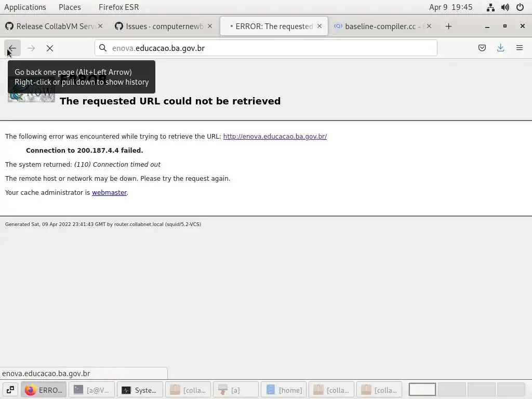The image size is (532, 399).
Task: Click The requested URL could not be retrieved heading
Action: [x=170, y=101]
